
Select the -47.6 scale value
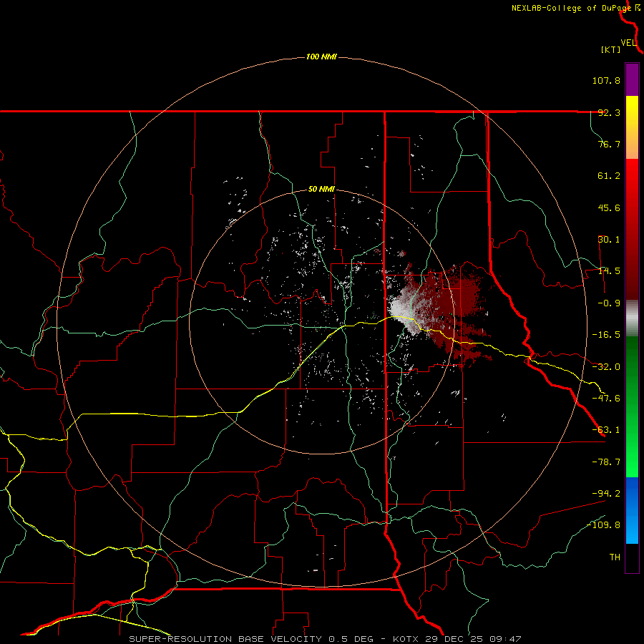(606, 399)
